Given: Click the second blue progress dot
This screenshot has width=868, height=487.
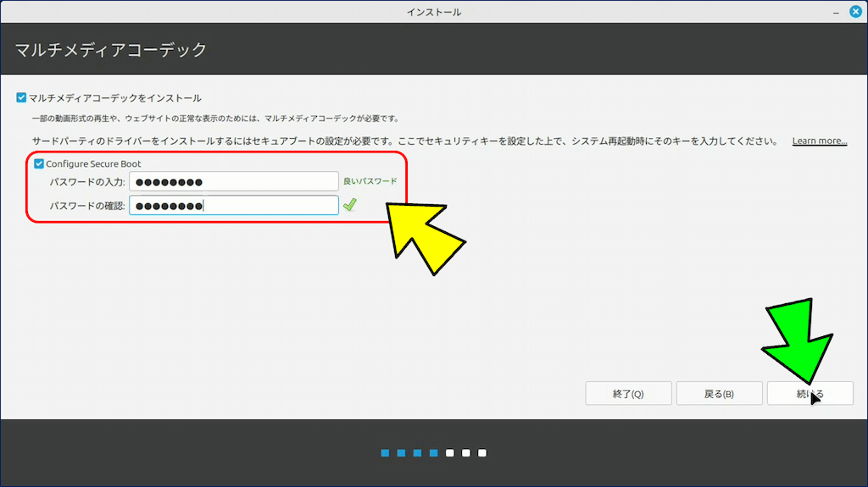Looking at the screenshot, I should tap(401, 453).
